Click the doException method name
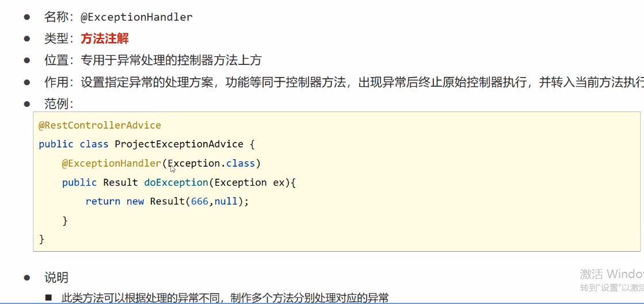 click(x=176, y=183)
